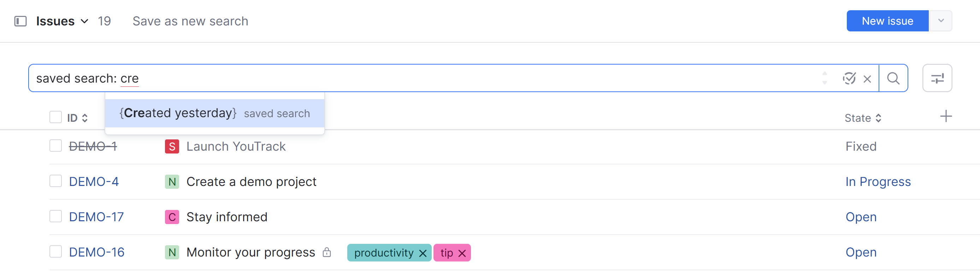Image resolution: width=980 pixels, height=277 pixels.
Task: Remove the tip tag
Action: (462, 253)
